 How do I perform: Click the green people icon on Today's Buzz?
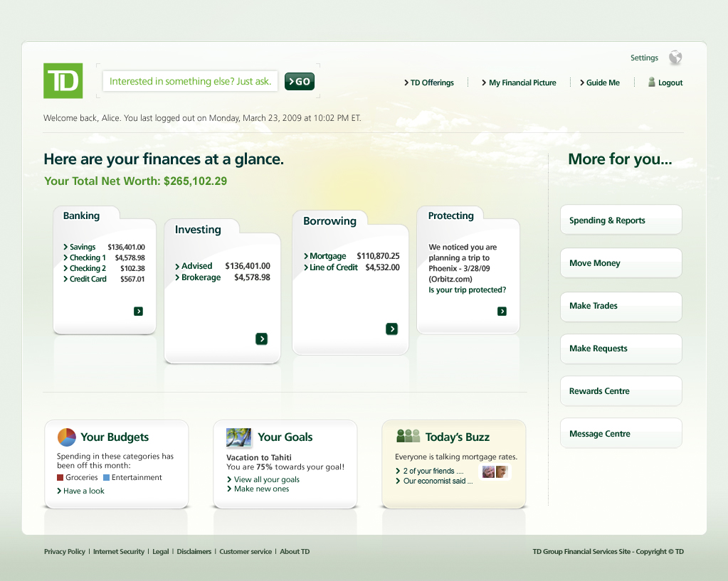click(x=406, y=435)
